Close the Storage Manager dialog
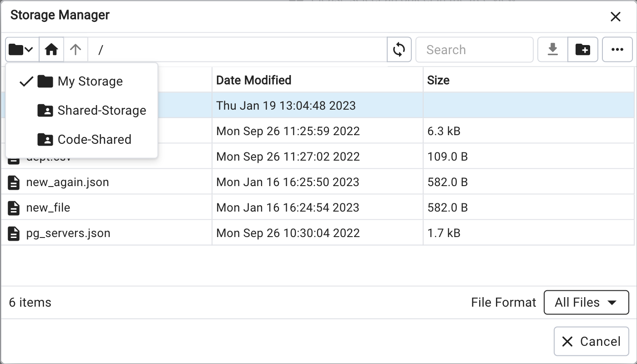Screen dimensions: 637x364 pos(615,17)
